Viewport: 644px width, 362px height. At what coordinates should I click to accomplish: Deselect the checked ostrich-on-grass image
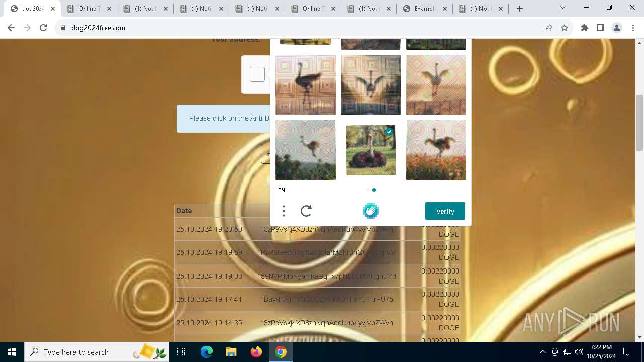click(371, 150)
